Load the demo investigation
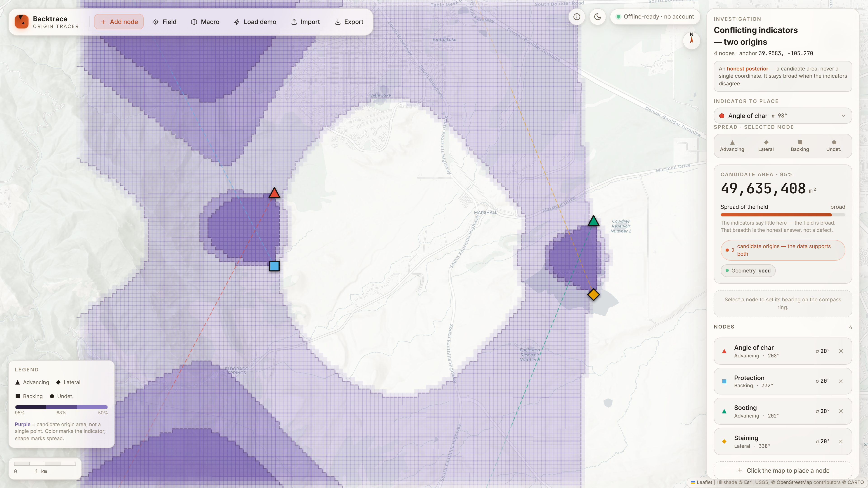This screenshot has width=868, height=488. [255, 22]
